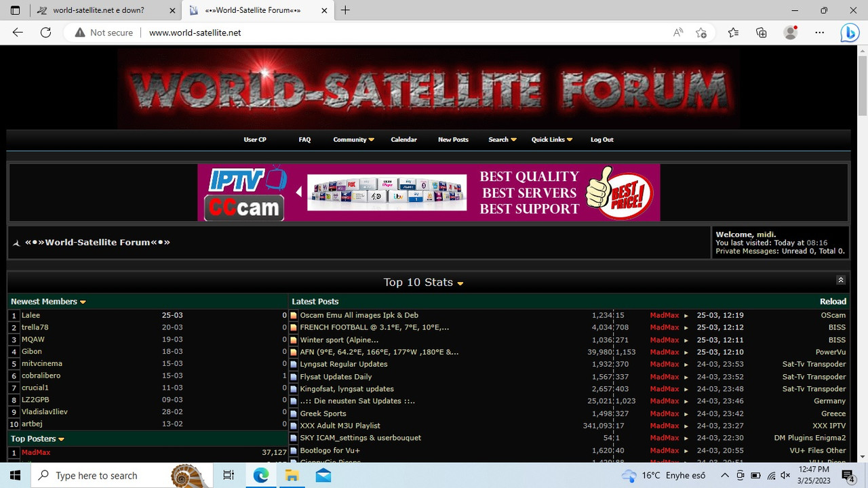Open the Germany forum category link

tap(830, 401)
